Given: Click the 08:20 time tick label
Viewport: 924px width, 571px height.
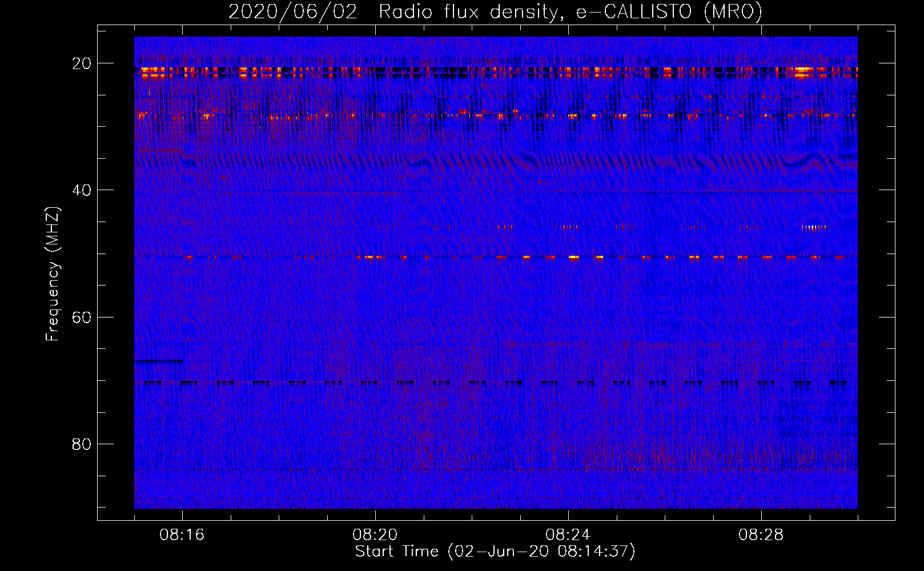Looking at the screenshot, I should (375, 535).
